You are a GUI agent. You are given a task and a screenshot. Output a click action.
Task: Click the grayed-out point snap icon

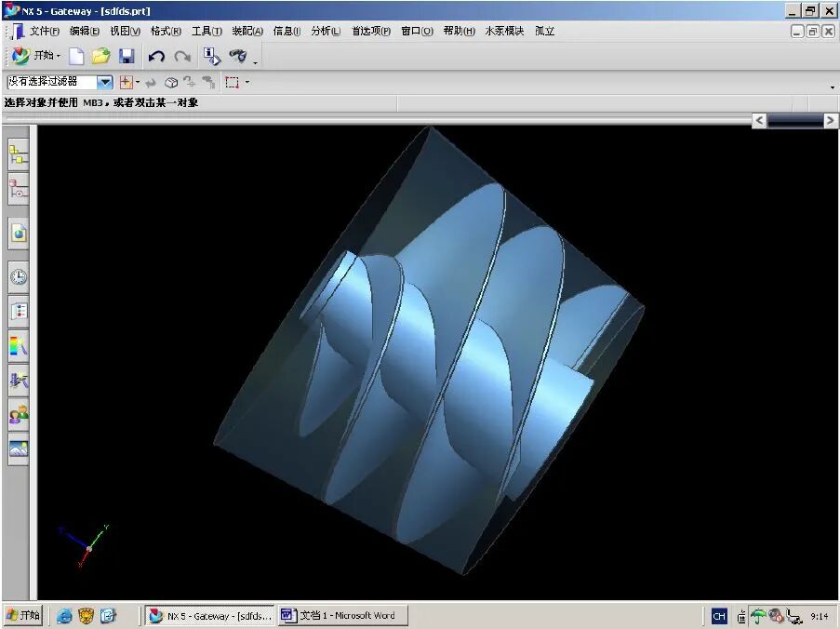pyautogui.click(x=189, y=82)
